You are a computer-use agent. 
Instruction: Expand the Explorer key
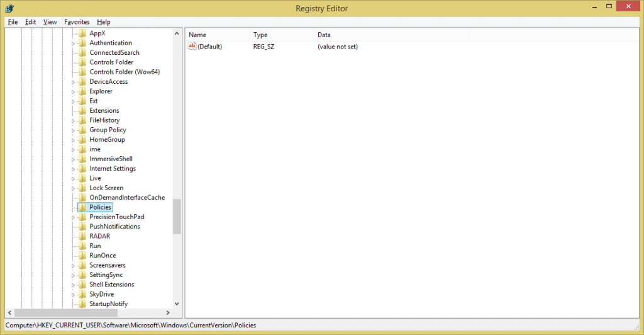(x=73, y=92)
